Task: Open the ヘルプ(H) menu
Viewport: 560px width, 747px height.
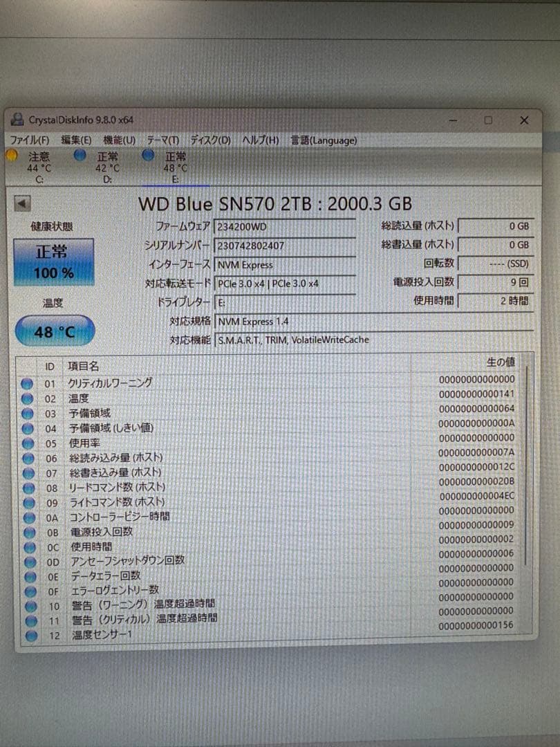Action: 261,140
